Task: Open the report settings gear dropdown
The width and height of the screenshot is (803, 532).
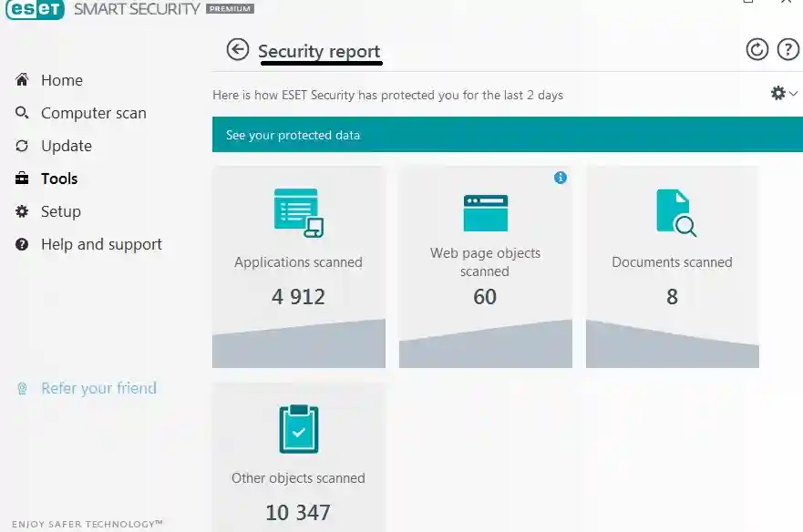Action: coord(778,92)
